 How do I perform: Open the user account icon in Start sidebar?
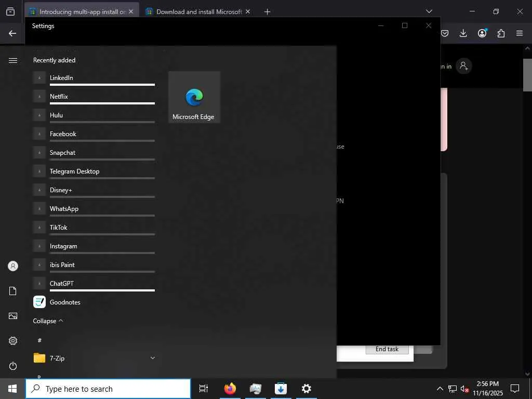pos(13,266)
